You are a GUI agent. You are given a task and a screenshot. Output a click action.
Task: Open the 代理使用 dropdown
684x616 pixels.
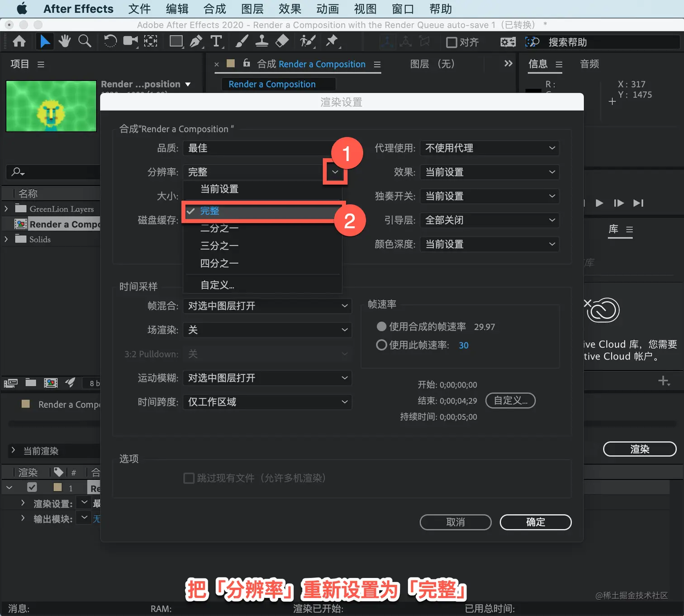489,148
